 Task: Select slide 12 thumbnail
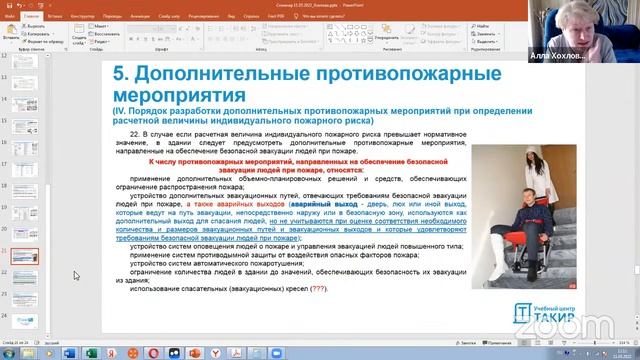[x=25, y=62]
